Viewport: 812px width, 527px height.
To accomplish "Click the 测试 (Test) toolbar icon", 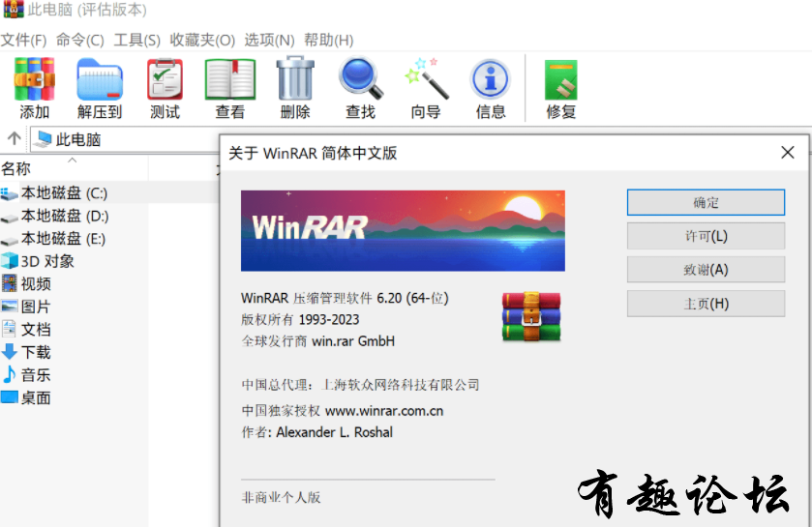I will 165,78.
